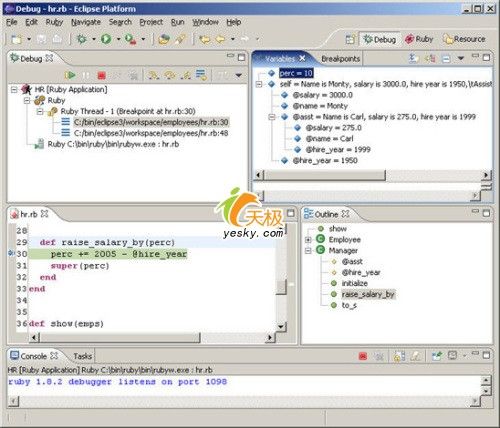Switch to the Breakpoints tab

point(340,59)
